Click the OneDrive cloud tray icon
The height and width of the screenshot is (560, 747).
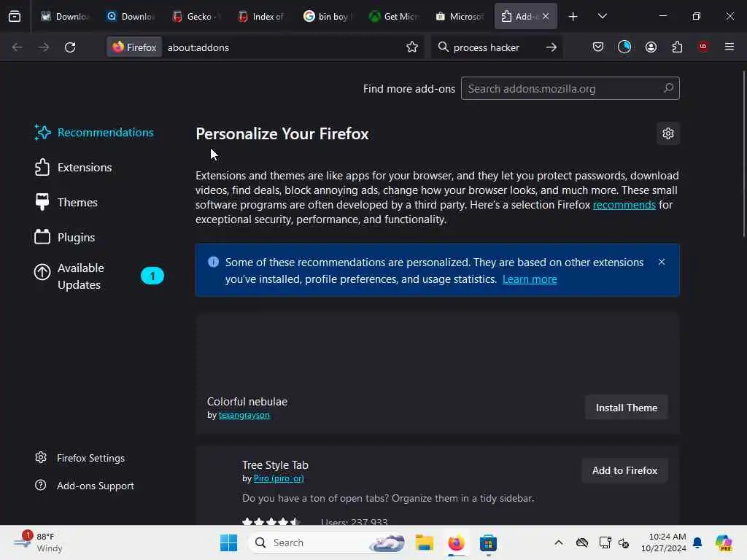[x=581, y=542]
